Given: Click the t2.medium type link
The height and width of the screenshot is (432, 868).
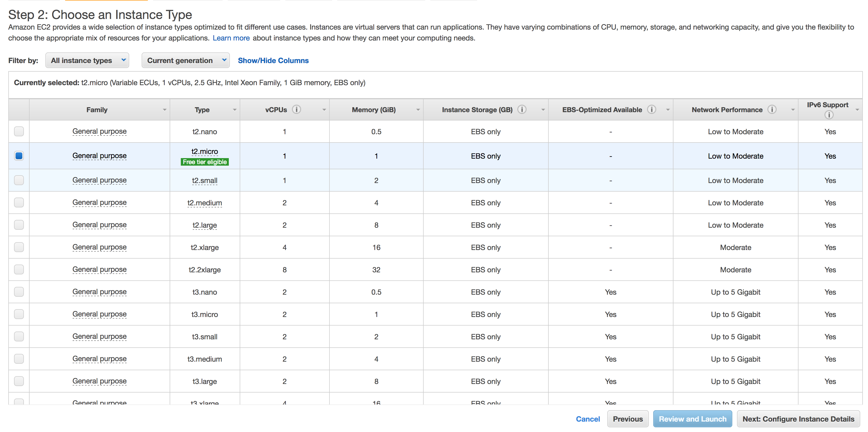Looking at the screenshot, I should pos(204,203).
